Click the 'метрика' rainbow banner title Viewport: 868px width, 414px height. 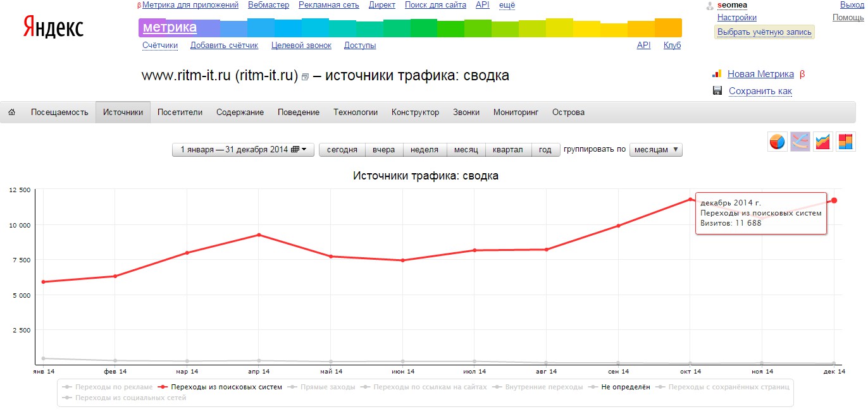(x=170, y=28)
